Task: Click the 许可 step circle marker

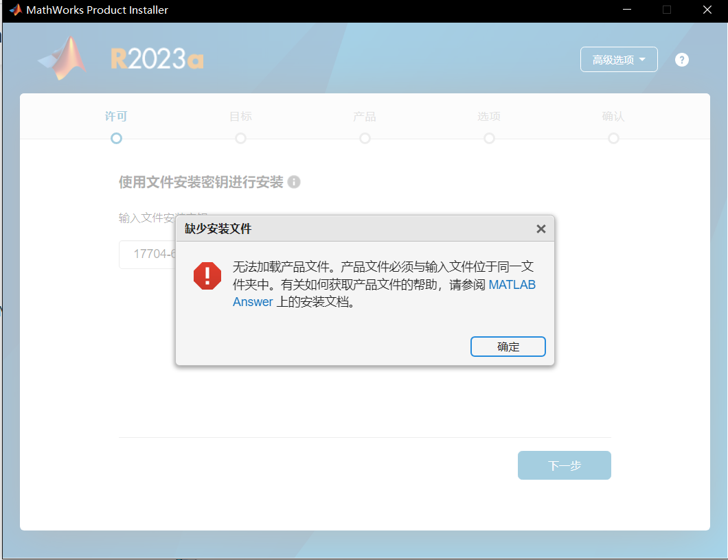Action: pos(116,138)
